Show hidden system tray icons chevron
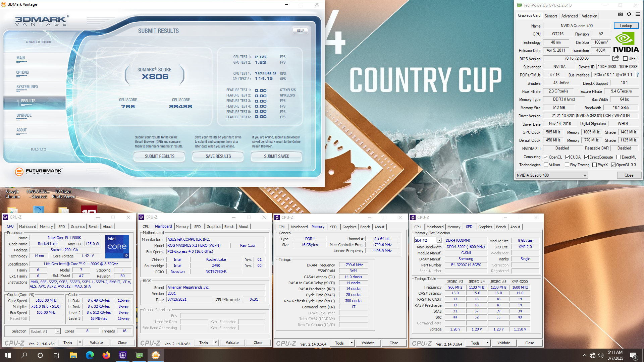This screenshot has height=362, width=644. [x=584, y=355]
